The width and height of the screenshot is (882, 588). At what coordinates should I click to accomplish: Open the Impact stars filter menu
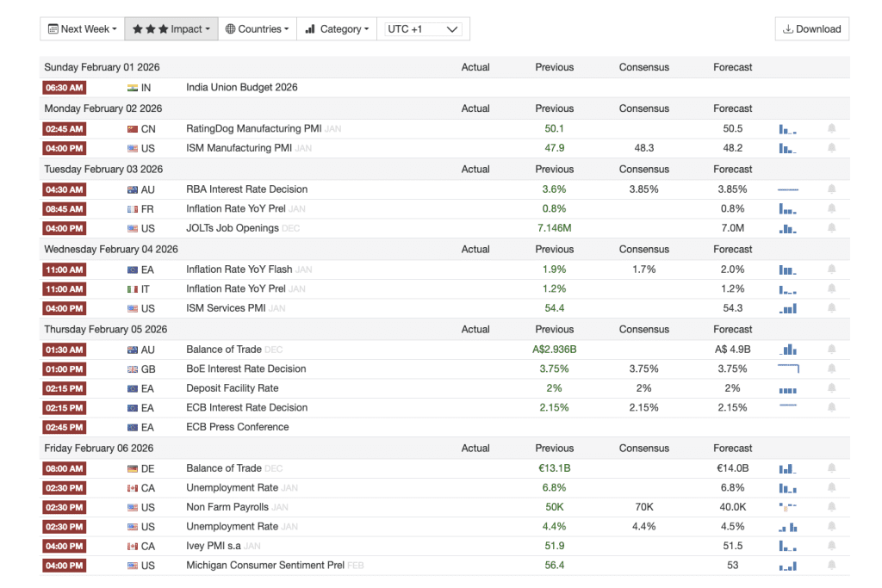pos(171,29)
